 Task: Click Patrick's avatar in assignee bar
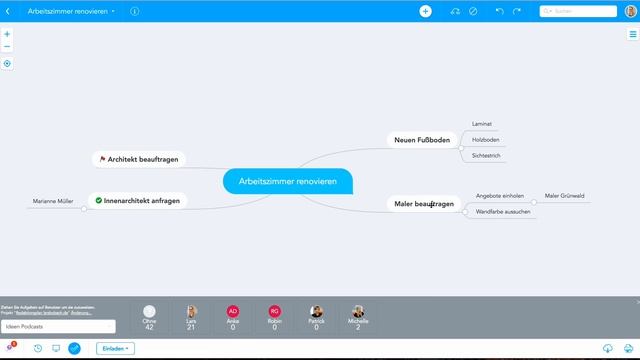tap(316, 311)
